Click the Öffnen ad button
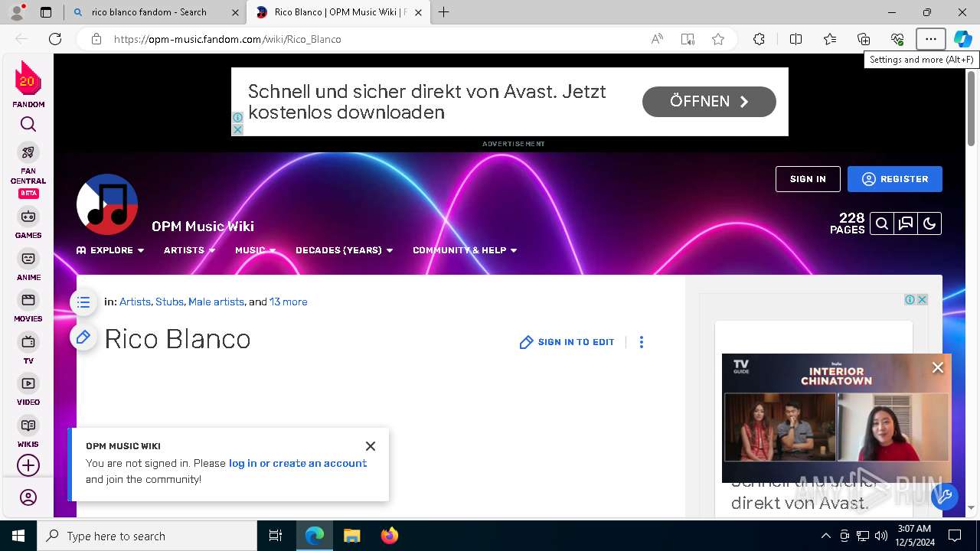The width and height of the screenshot is (980, 551). [709, 102]
